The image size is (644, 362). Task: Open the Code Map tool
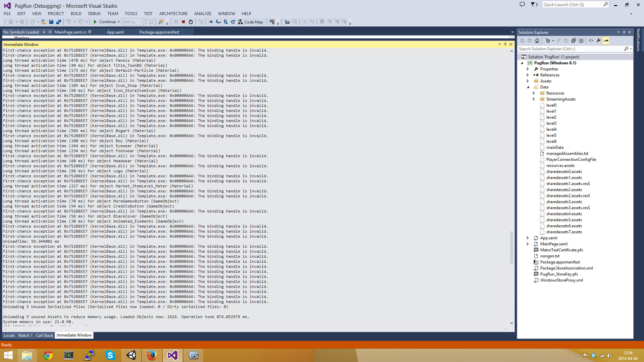click(251, 22)
